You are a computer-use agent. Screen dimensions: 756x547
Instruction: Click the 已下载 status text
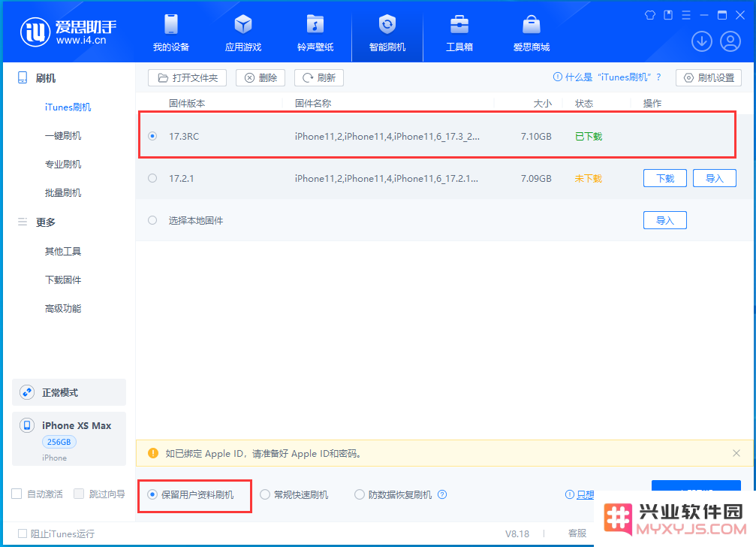(589, 137)
